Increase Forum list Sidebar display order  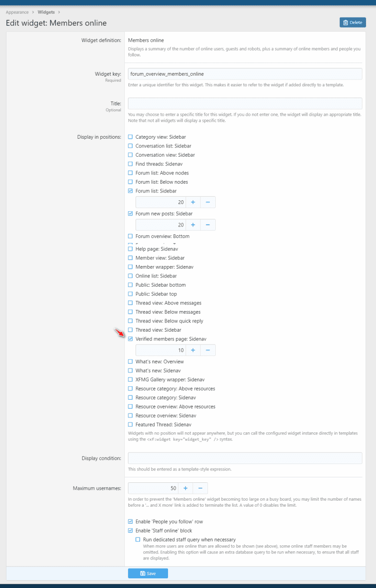coord(193,202)
